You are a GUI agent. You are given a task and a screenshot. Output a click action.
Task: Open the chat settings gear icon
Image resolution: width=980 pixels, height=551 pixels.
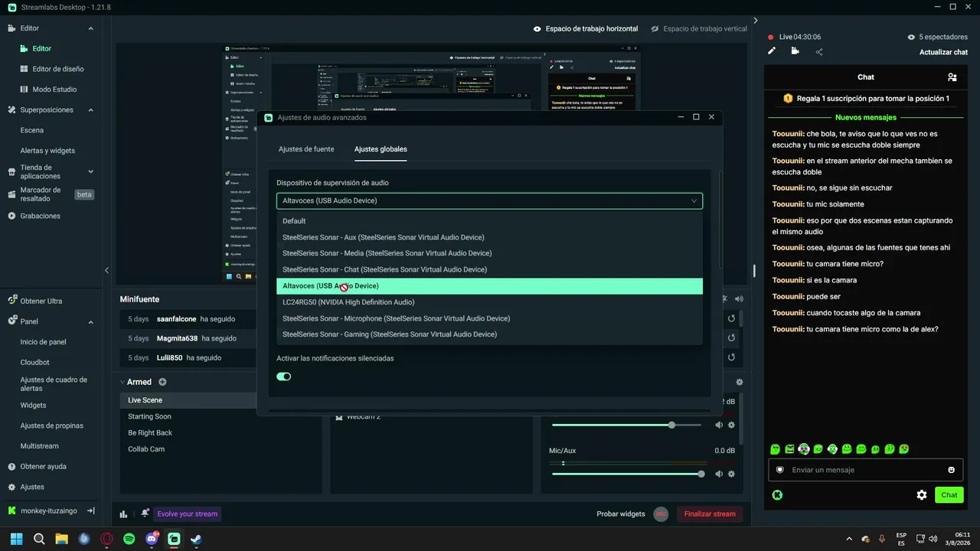(x=922, y=495)
